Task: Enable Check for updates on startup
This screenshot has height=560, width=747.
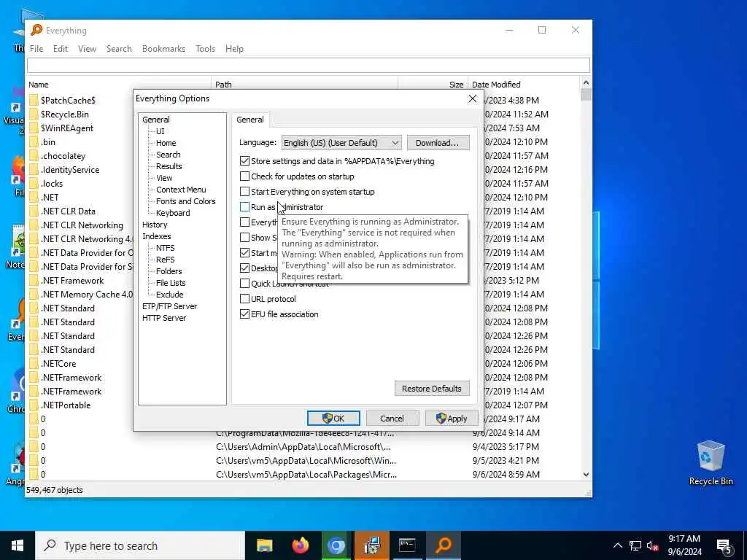Action: 244,176
